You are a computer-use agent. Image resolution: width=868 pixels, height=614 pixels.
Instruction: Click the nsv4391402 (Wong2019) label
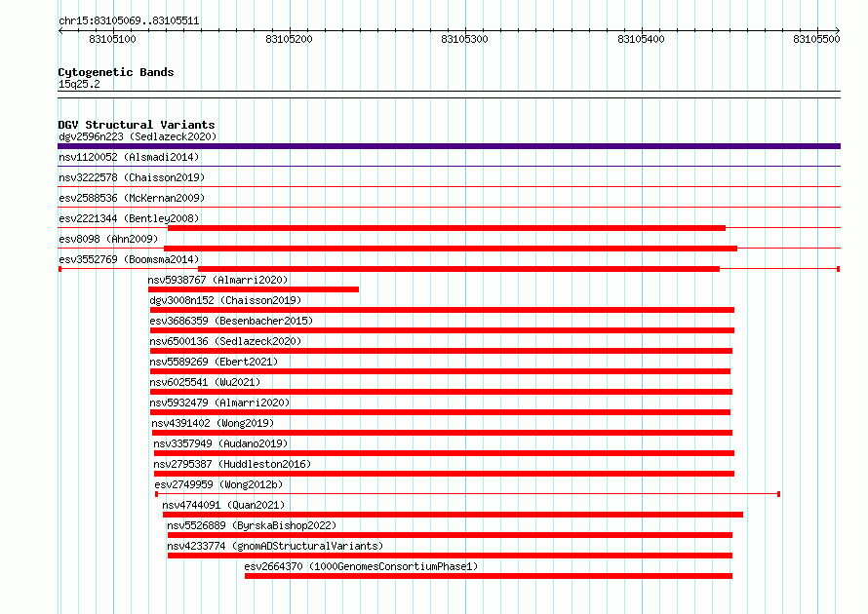pyautogui.click(x=213, y=423)
